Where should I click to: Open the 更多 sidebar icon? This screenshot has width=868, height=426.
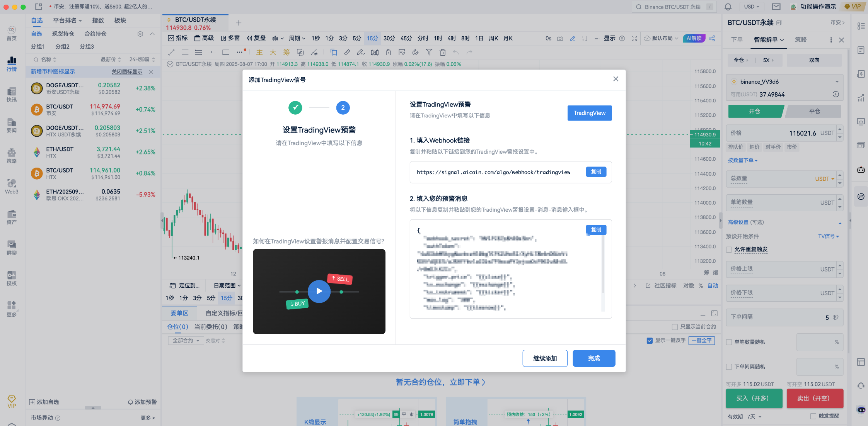(x=12, y=309)
